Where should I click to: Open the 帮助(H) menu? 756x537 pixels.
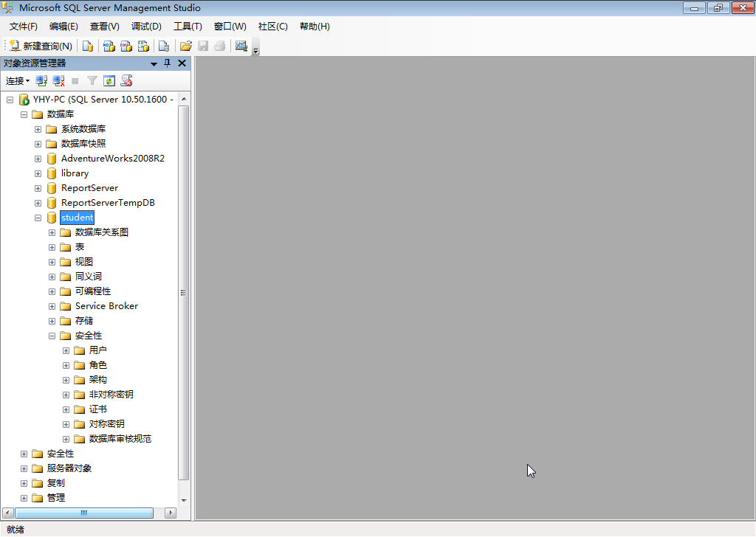315,27
